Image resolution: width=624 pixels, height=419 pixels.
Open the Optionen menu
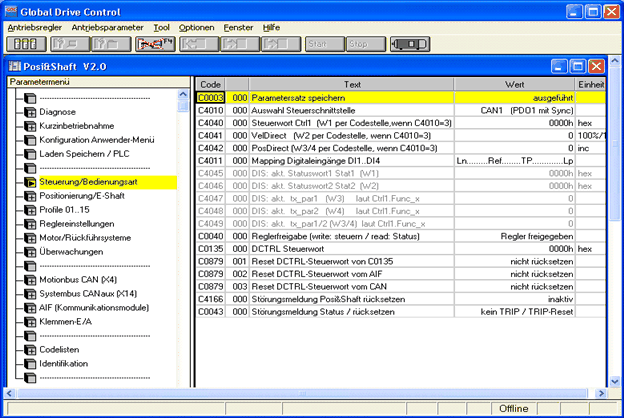point(196,27)
